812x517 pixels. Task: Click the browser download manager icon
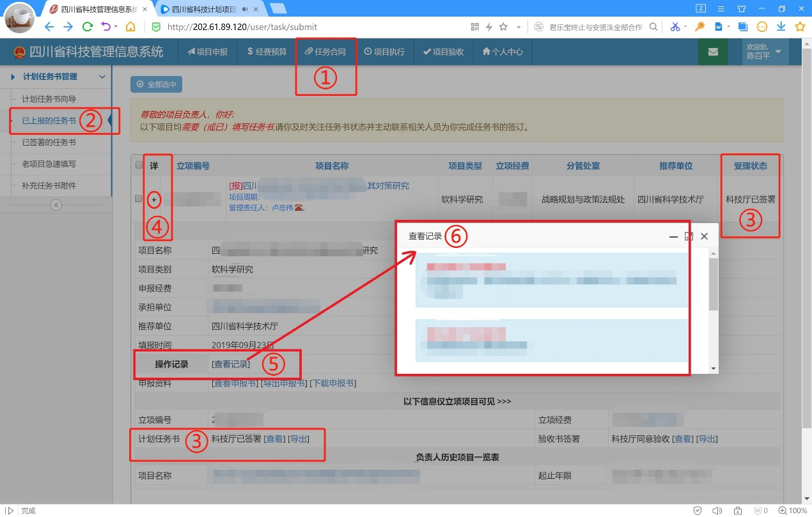coord(781,27)
